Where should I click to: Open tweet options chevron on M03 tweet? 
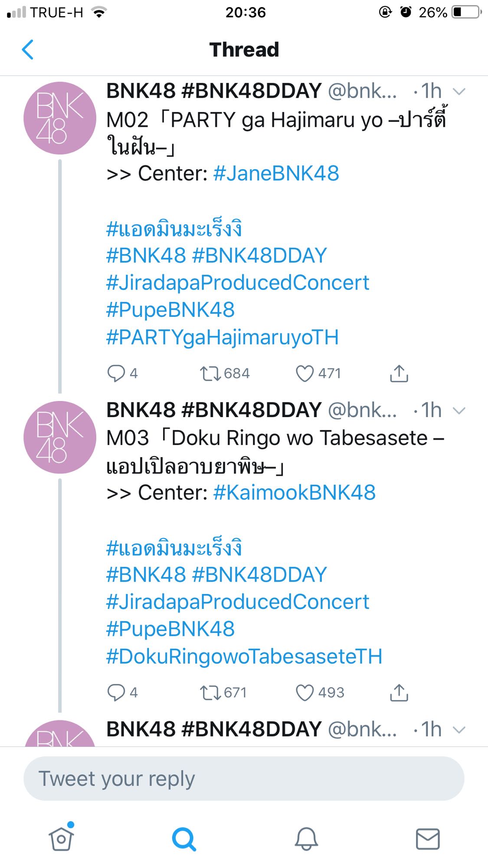(459, 411)
